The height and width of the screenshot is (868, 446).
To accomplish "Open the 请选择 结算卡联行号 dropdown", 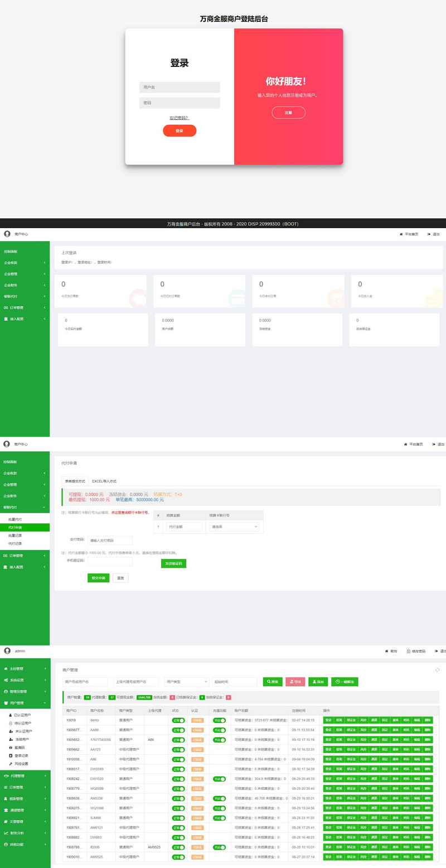I will click(234, 527).
